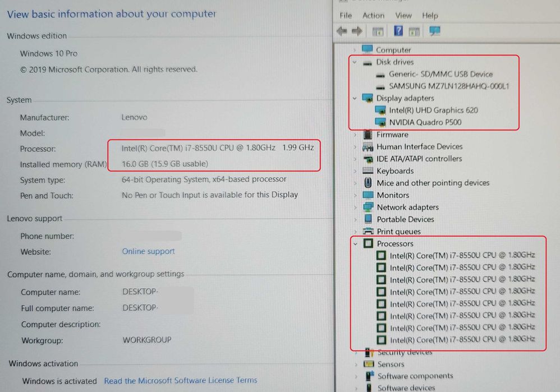Click the blue Help question mark toolbar icon

[x=398, y=31]
